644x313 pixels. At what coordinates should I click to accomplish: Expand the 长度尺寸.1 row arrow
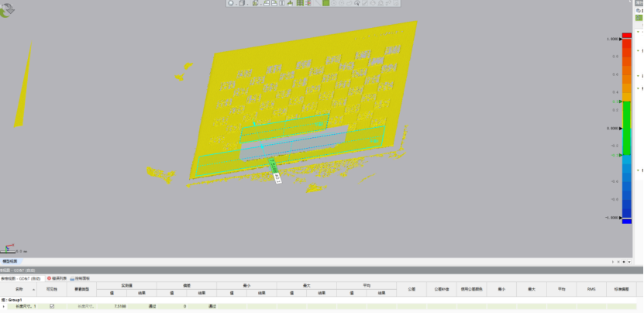tap(4, 307)
